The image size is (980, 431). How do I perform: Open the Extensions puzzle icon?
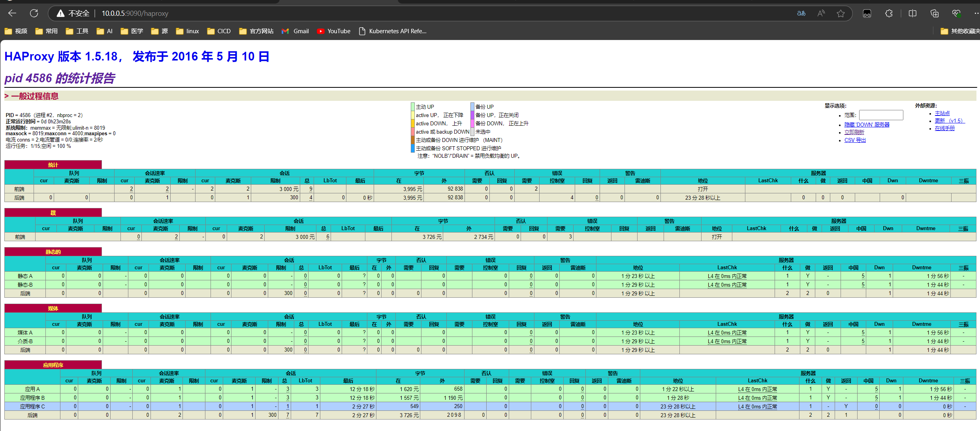coord(889,13)
